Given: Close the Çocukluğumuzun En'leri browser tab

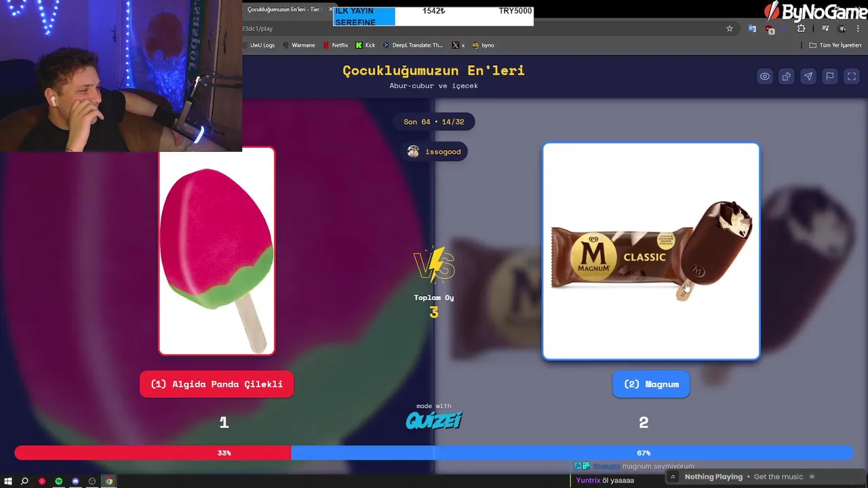Looking at the screenshot, I should pyautogui.click(x=330, y=9).
